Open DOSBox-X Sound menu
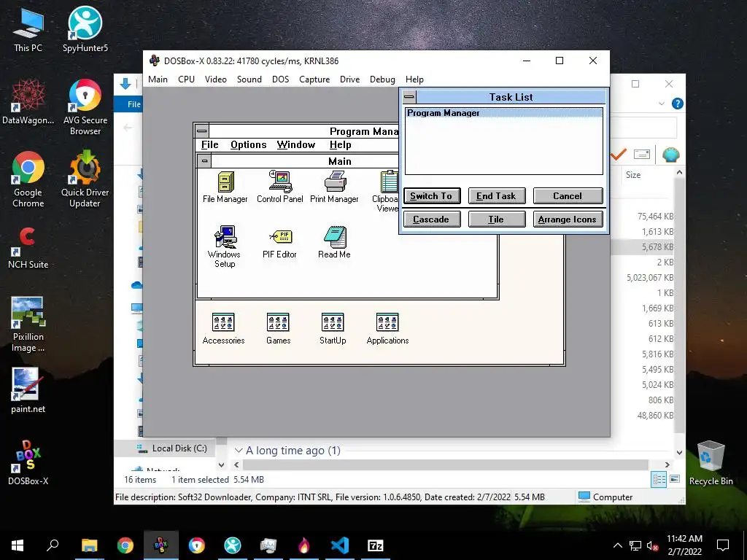 point(249,79)
